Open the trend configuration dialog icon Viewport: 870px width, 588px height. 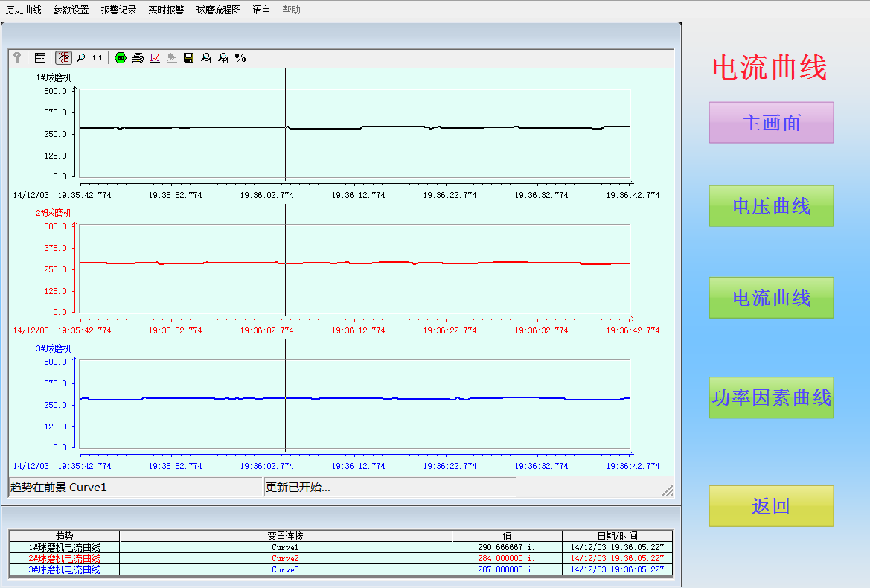(x=40, y=58)
